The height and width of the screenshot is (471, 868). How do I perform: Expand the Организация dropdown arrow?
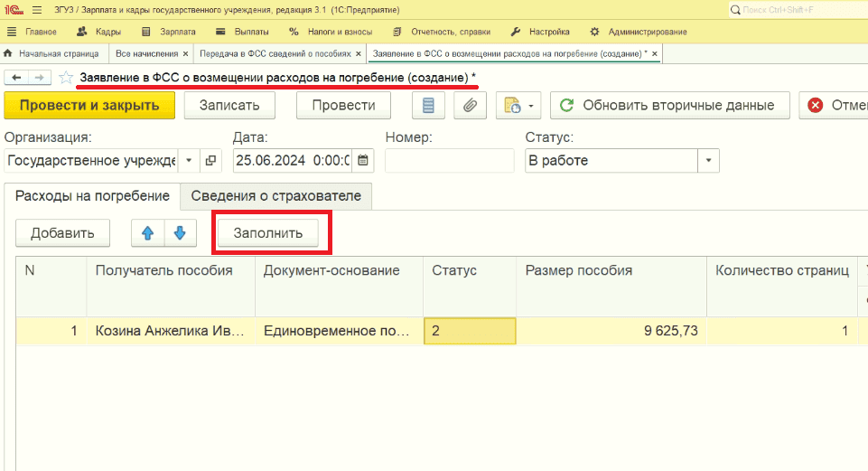[189, 161]
